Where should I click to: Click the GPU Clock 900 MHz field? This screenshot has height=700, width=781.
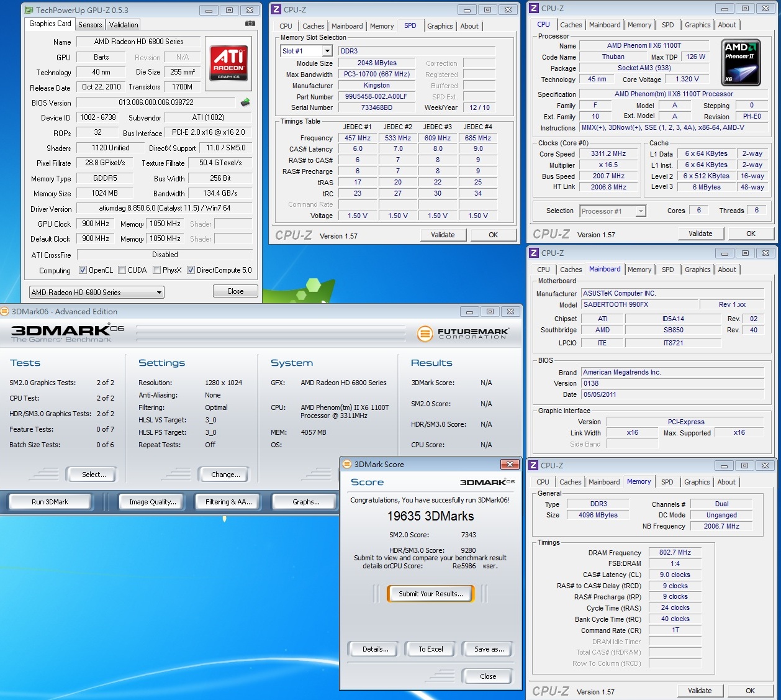96,224
